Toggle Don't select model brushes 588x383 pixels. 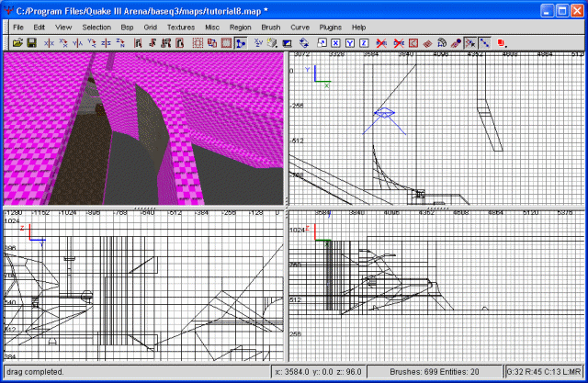click(x=381, y=43)
